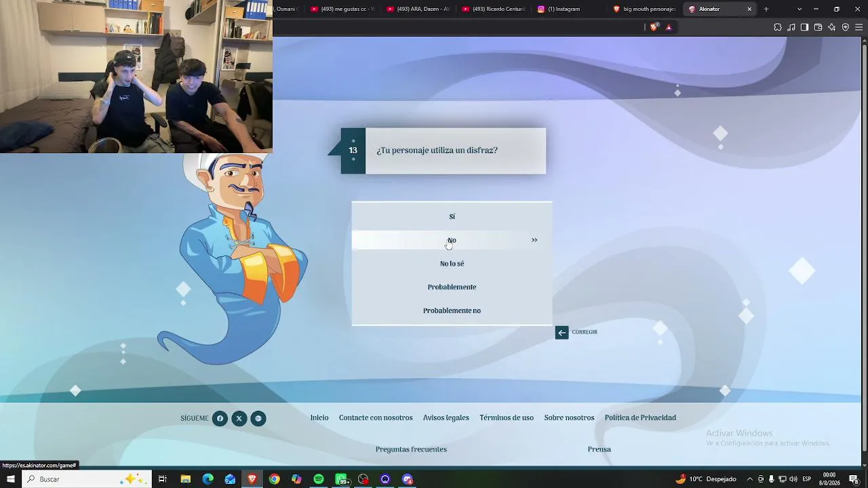
Task: Open the Copilot taskbar icon
Action: pos(296,479)
